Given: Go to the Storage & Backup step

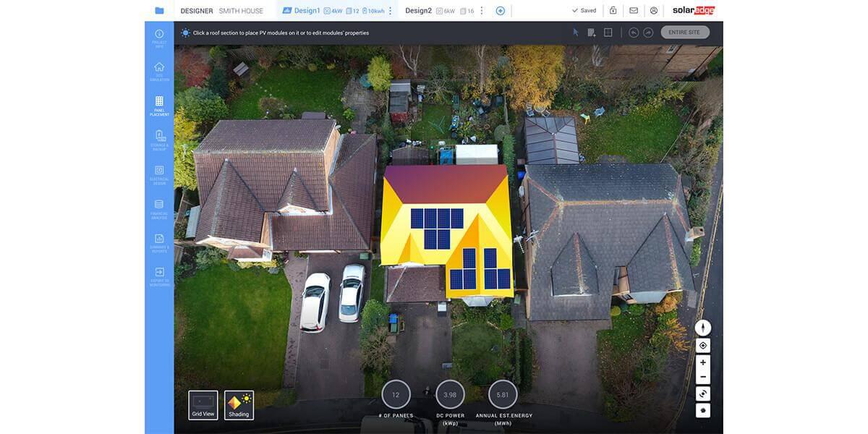Looking at the screenshot, I should point(159,139).
